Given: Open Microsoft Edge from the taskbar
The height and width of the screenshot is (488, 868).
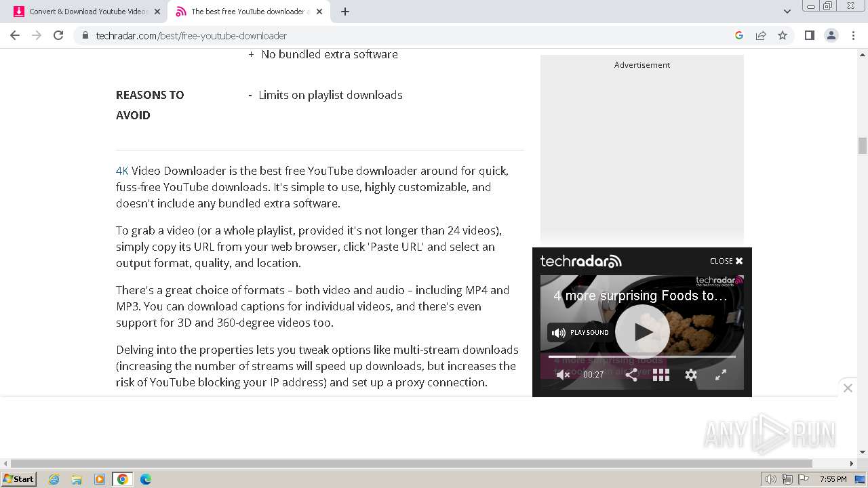Looking at the screenshot, I should (146, 479).
